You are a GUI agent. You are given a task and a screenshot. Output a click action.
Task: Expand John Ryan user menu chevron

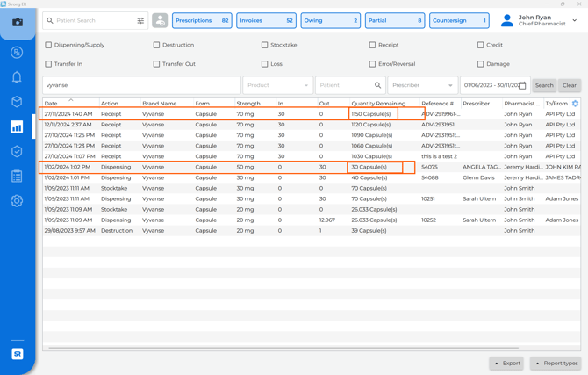[575, 20]
